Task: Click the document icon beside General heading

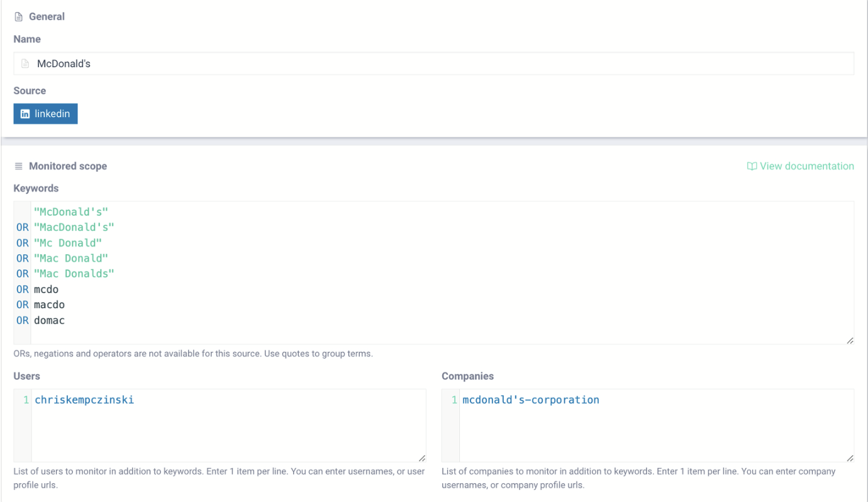Action: pos(18,17)
